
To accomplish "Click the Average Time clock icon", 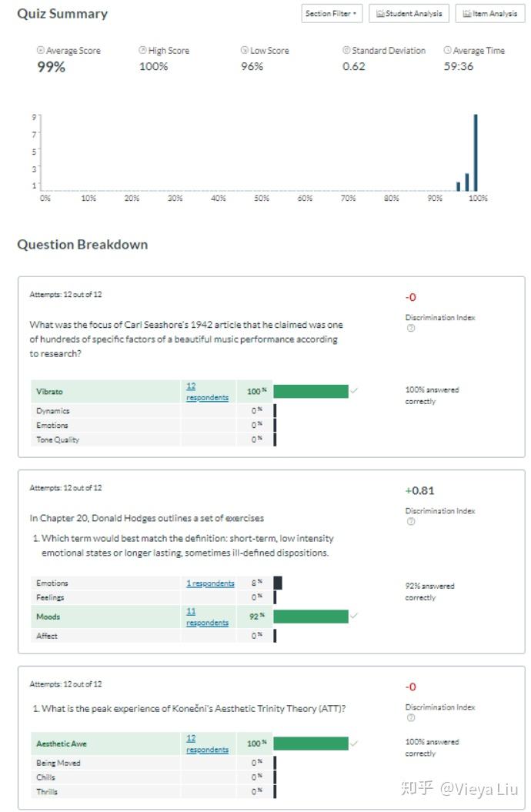I will pos(448,51).
